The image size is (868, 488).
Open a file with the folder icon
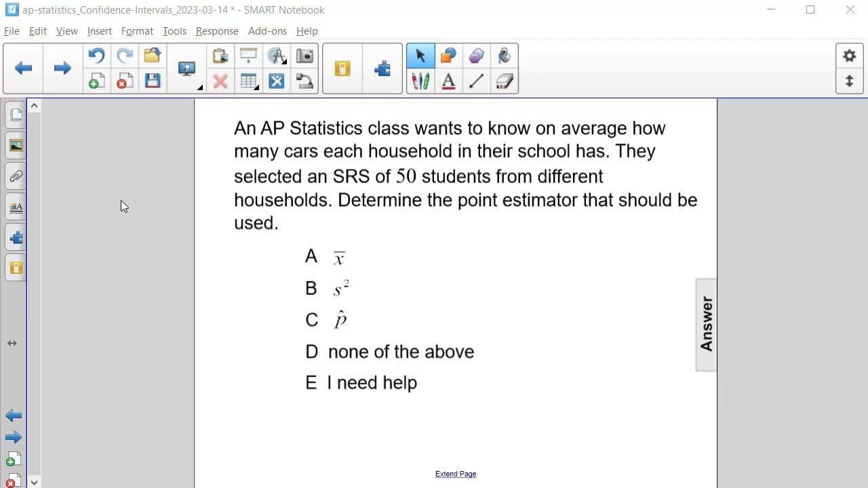(x=153, y=56)
